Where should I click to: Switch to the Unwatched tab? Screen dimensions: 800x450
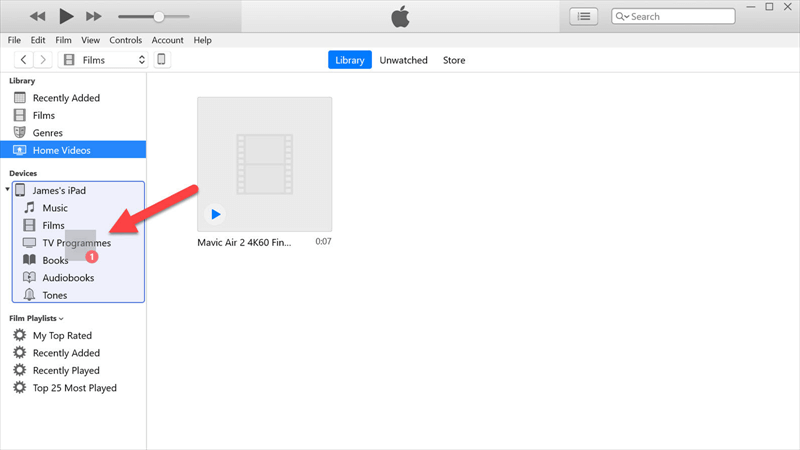tap(403, 60)
